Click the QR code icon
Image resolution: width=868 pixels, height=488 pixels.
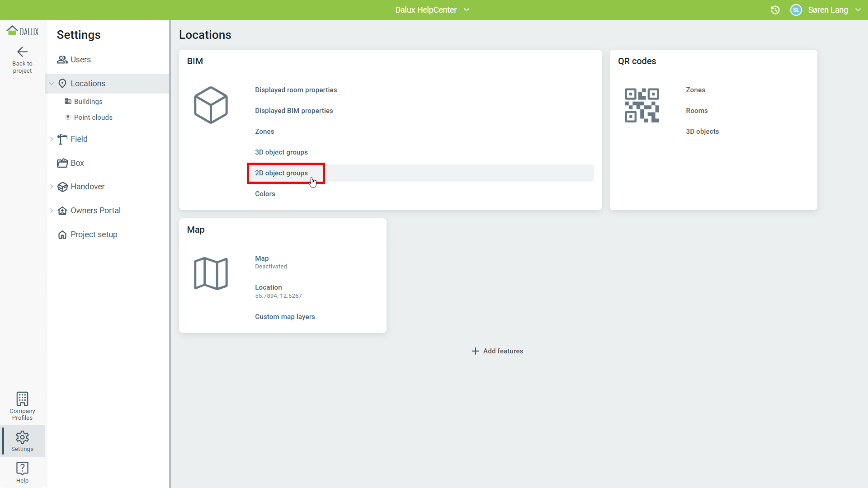pyautogui.click(x=642, y=105)
